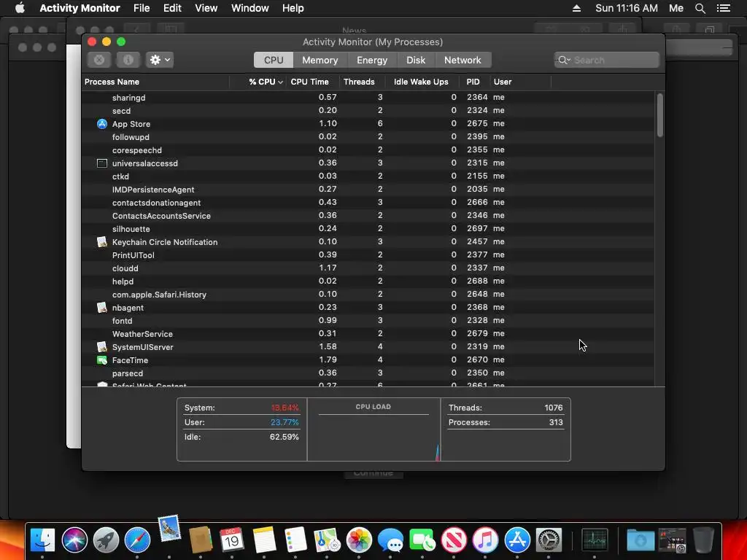Sort by Threads column header
The width and height of the screenshot is (747, 560).
pyautogui.click(x=362, y=82)
